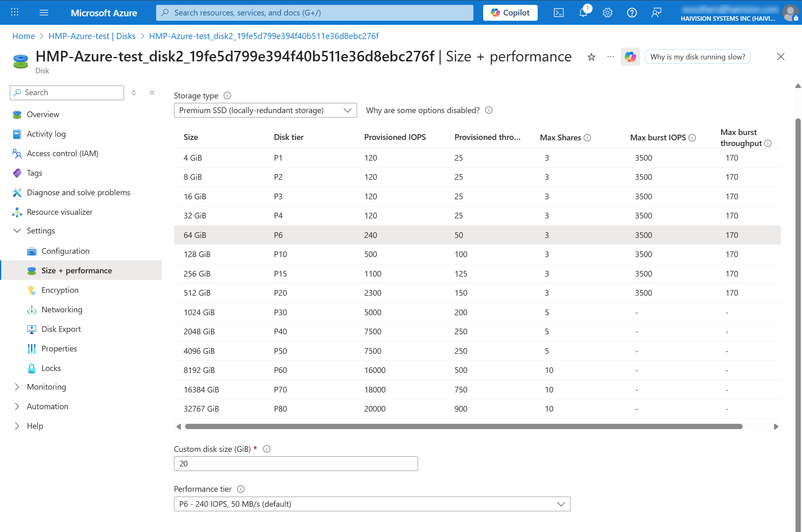Click the help question mark icon
Screen dimensions: 802x532
click(632, 13)
